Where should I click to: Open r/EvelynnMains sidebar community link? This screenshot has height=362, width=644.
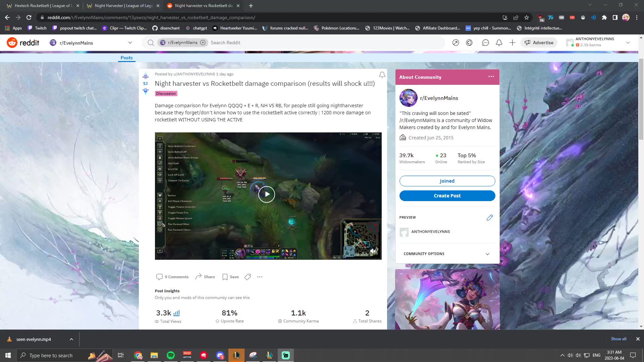(x=439, y=98)
